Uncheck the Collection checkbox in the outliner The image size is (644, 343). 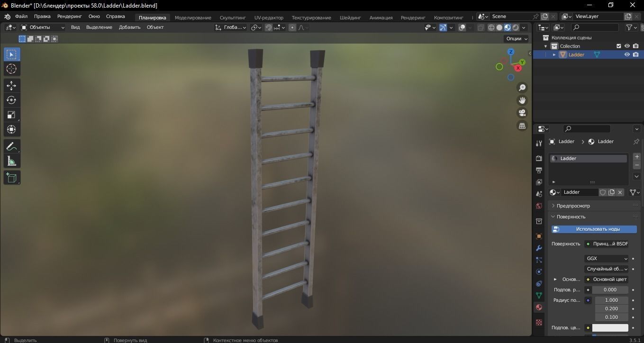click(618, 46)
